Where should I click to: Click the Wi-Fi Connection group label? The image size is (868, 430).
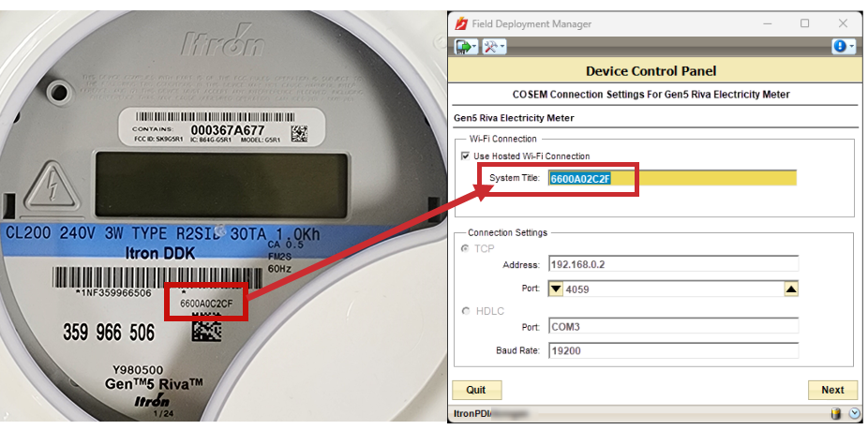tap(502, 139)
